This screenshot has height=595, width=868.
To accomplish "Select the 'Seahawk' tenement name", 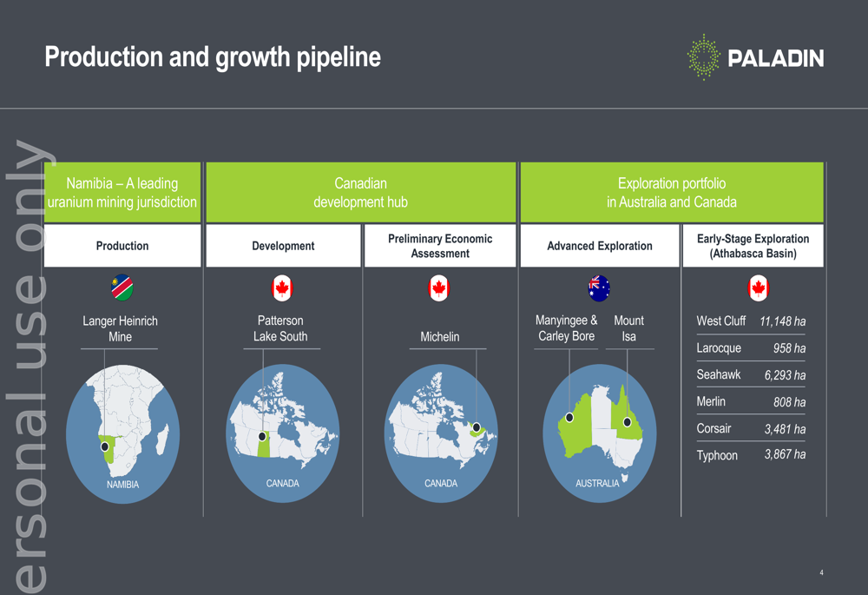I will (719, 374).
